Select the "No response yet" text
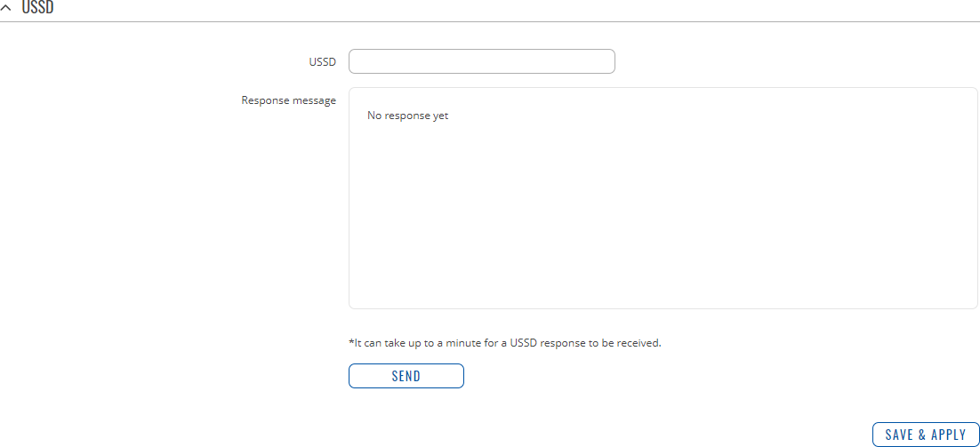Image resolution: width=980 pixels, height=447 pixels. 407,116
